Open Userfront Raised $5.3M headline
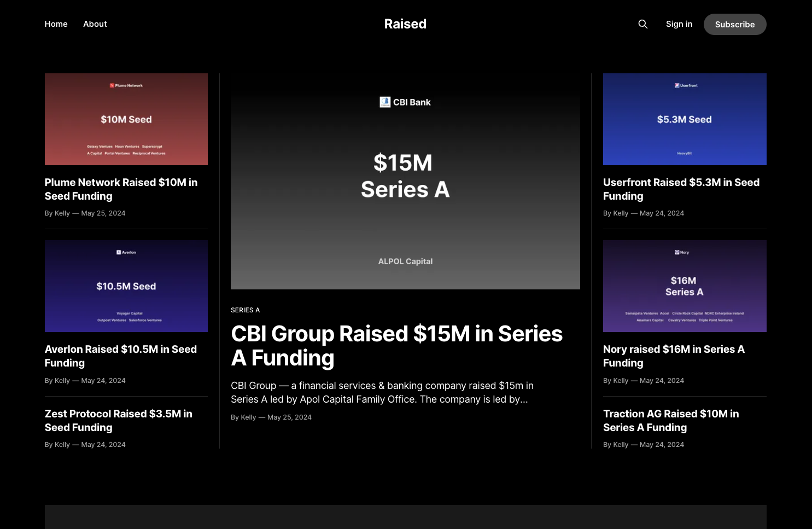The width and height of the screenshot is (812, 529). tap(681, 189)
